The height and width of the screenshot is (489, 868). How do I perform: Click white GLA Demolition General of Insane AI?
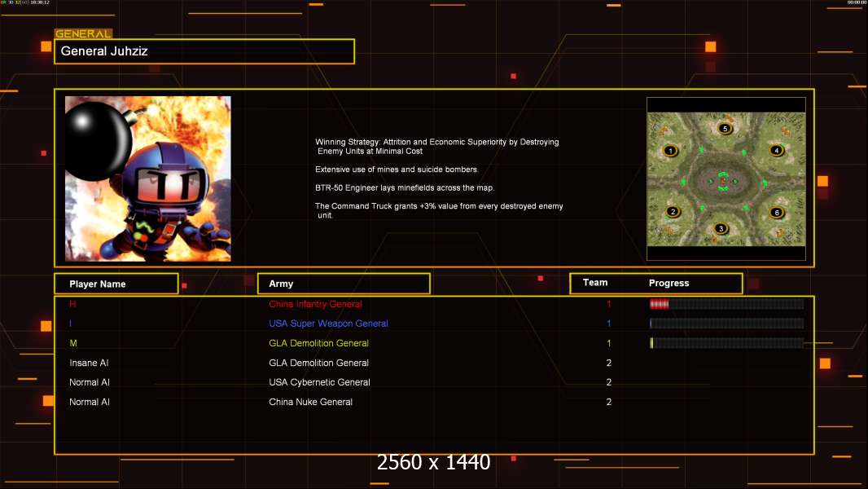[x=318, y=363]
